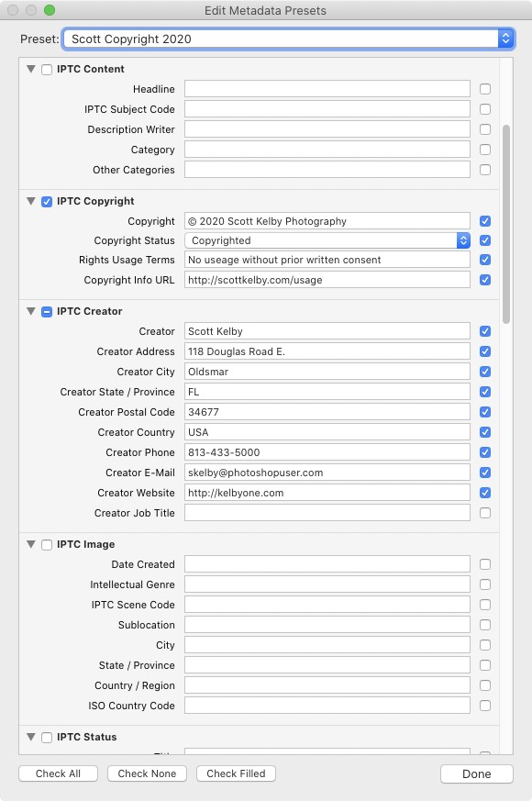Screen dimensions: 532x801
Task: Check the IPTC Content section checkbox
Action: click(x=47, y=70)
